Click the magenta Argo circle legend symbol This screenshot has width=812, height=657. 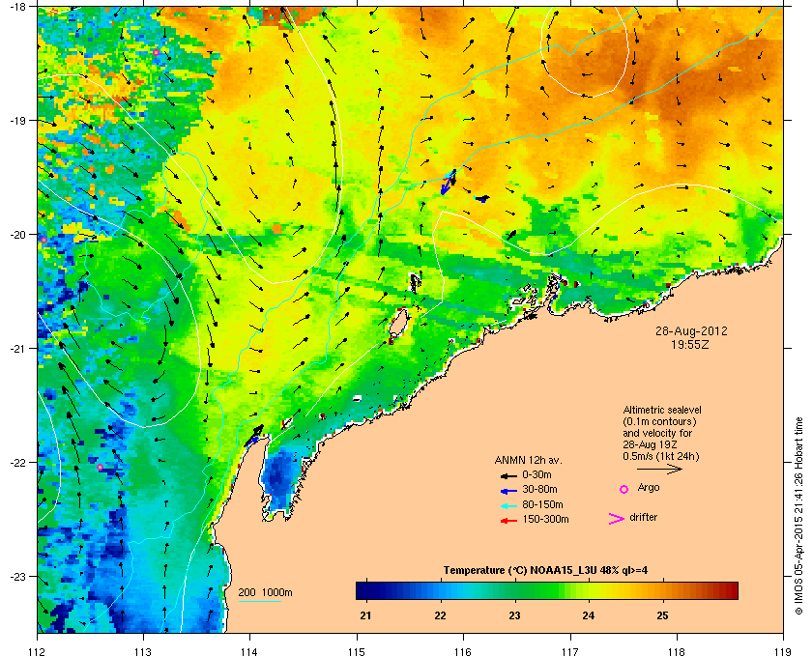624,489
